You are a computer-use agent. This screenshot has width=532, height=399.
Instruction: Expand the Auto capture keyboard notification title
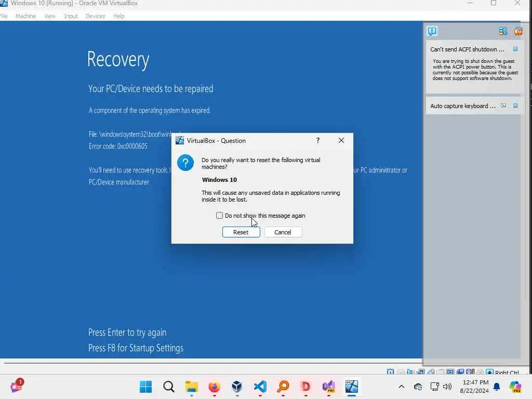[463, 106]
